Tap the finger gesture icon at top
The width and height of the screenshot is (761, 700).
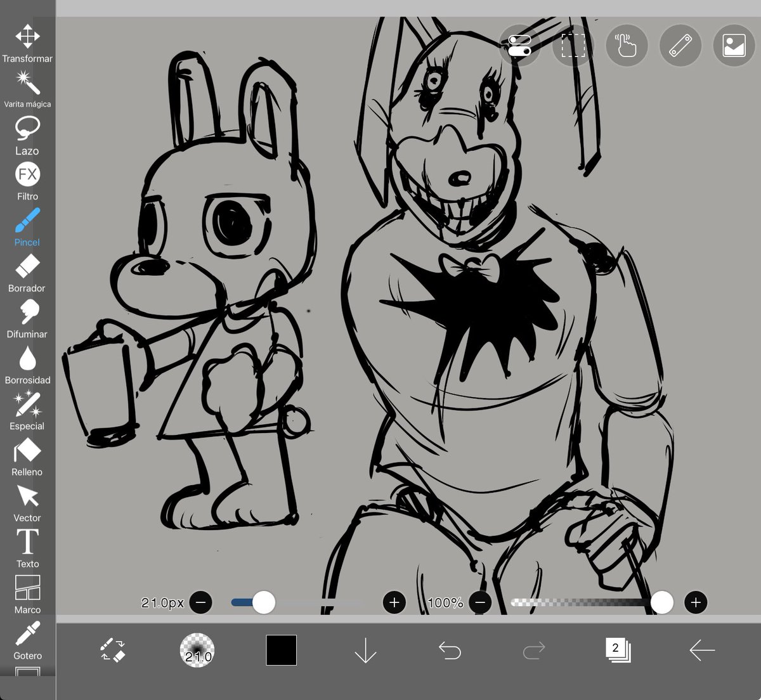tap(627, 46)
